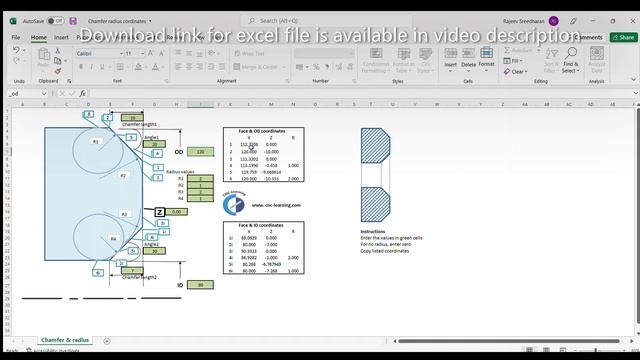Collapse the ribbon with the chevron
This screenshot has width=640, height=360.
coord(633,80)
